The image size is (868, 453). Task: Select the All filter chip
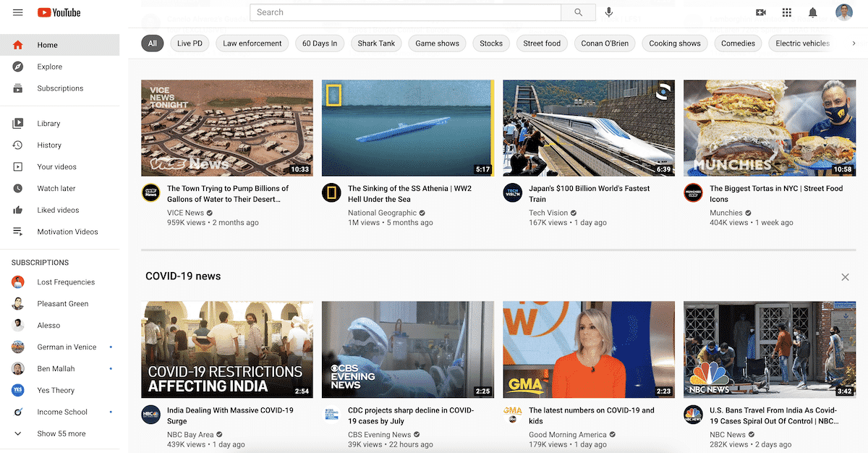point(153,43)
